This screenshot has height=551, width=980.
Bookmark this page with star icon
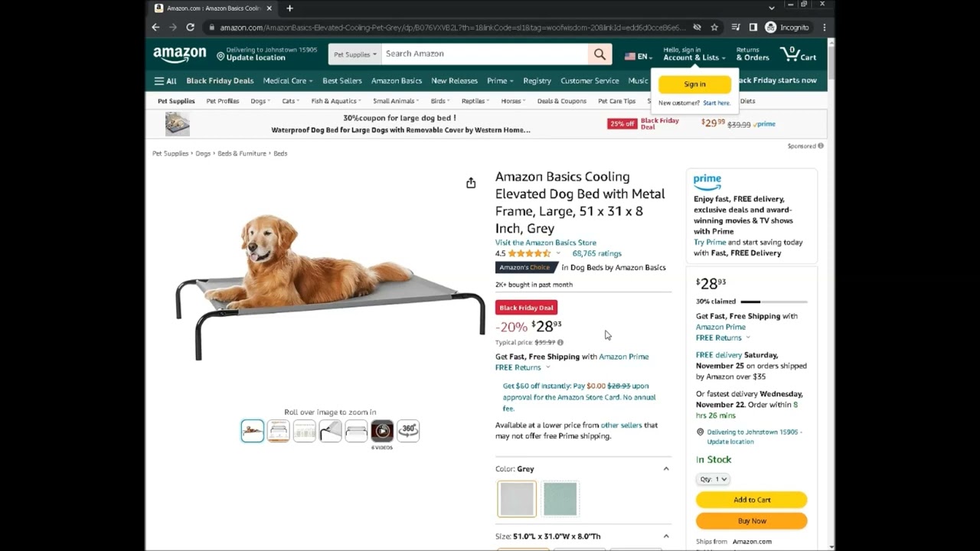click(714, 28)
